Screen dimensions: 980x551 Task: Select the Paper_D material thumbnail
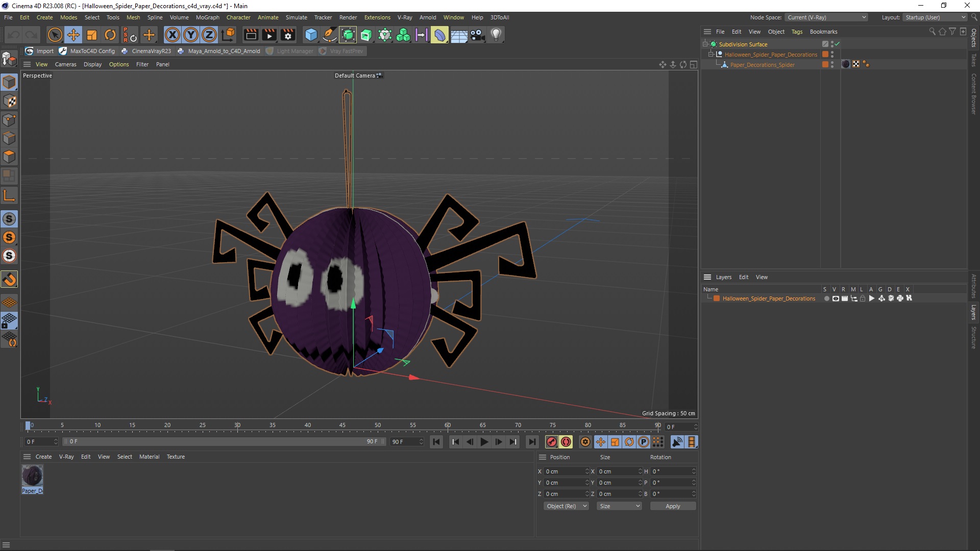[x=32, y=476]
